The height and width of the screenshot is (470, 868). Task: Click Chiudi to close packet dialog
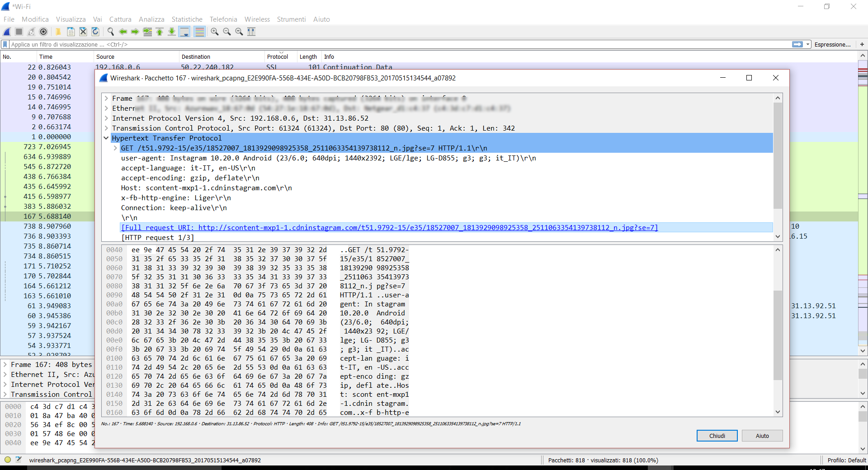(x=717, y=436)
